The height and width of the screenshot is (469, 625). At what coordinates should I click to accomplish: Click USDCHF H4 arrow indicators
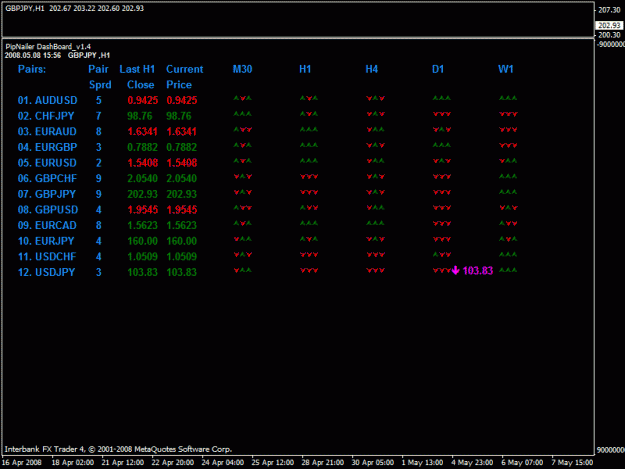(x=375, y=254)
